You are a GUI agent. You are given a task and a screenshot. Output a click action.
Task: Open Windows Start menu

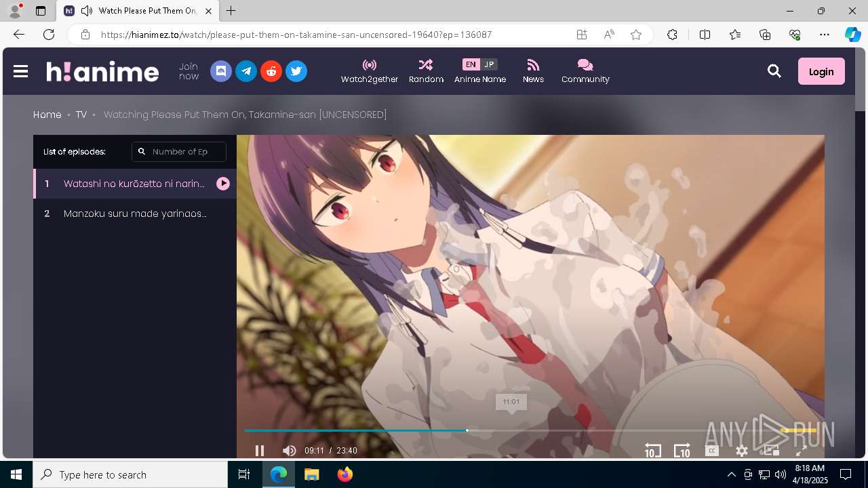[16, 474]
